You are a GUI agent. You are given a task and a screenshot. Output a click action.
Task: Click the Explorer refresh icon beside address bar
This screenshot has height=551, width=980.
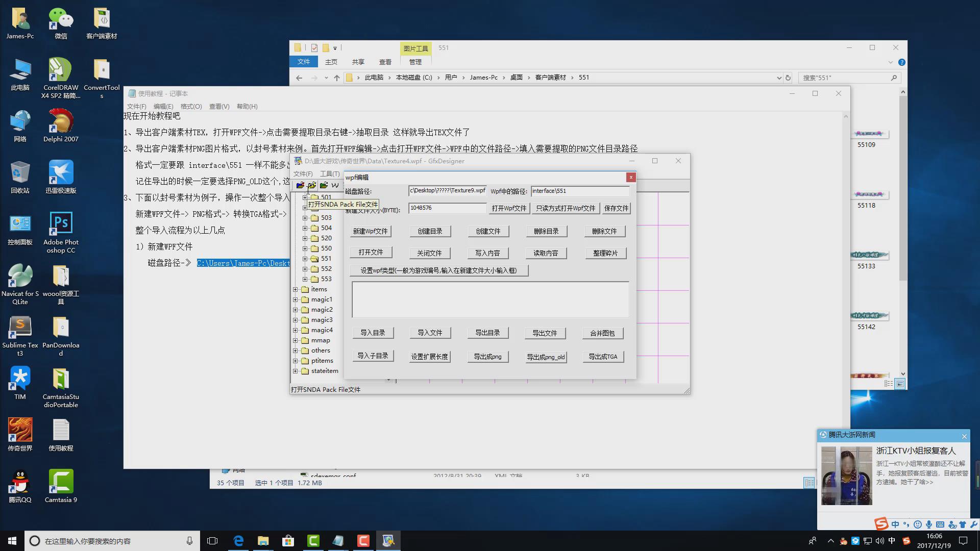click(x=788, y=78)
